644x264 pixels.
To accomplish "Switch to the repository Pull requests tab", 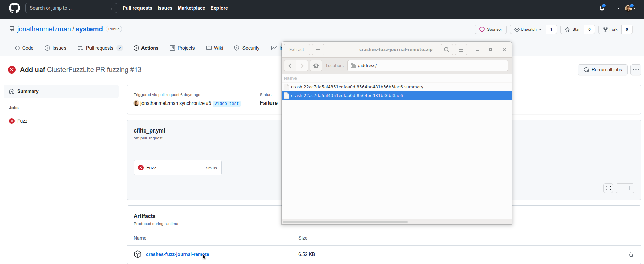I will [100, 48].
